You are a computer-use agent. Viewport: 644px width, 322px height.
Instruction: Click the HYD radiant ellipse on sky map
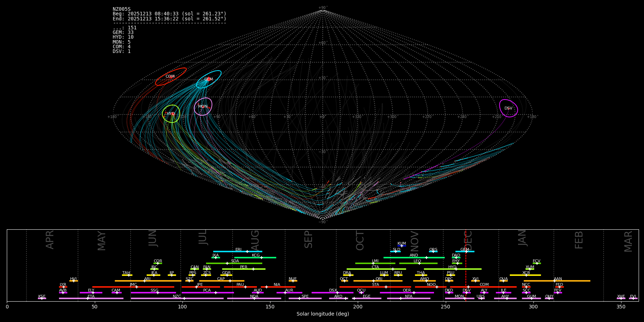tap(171, 114)
